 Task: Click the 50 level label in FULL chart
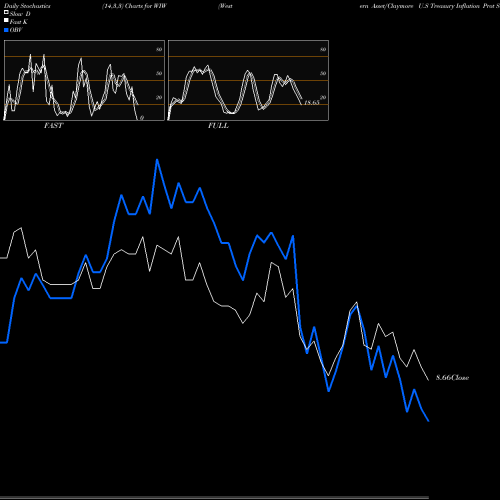coord(323,73)
